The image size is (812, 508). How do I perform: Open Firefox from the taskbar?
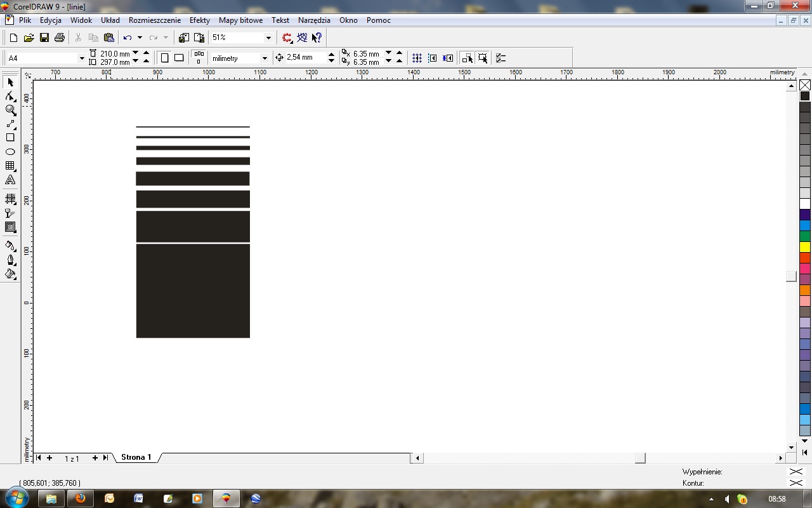point(80,498)
